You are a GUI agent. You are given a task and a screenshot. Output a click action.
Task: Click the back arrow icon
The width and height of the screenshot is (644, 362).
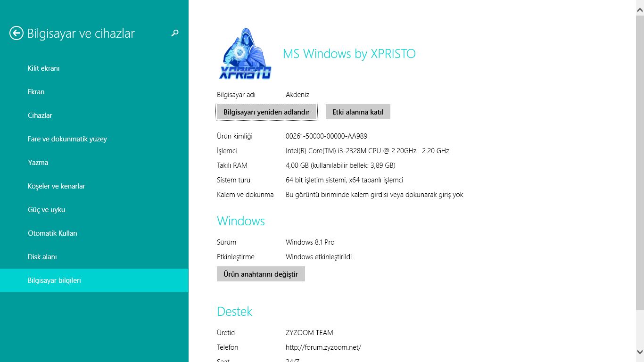click(17, 33)
